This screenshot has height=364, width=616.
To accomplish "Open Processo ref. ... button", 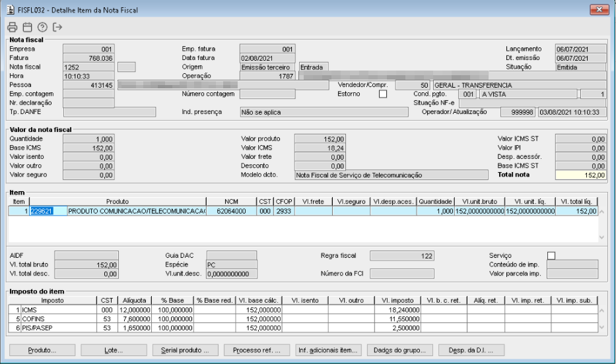I will [257, 350].
